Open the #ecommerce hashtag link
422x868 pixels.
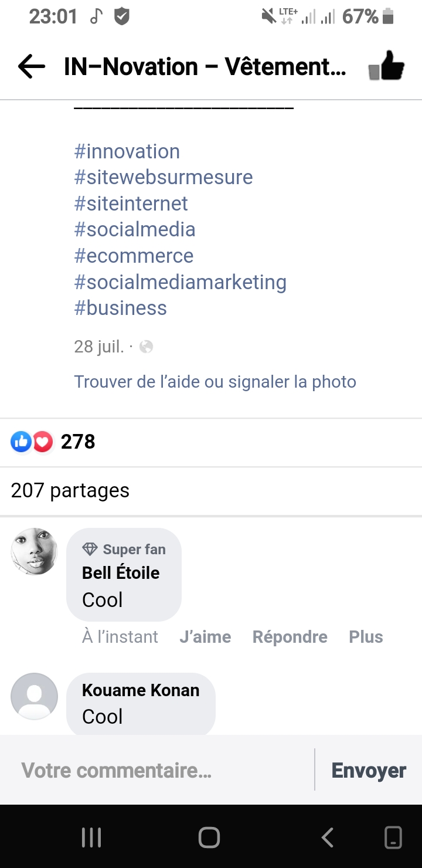tap(134, 256)
